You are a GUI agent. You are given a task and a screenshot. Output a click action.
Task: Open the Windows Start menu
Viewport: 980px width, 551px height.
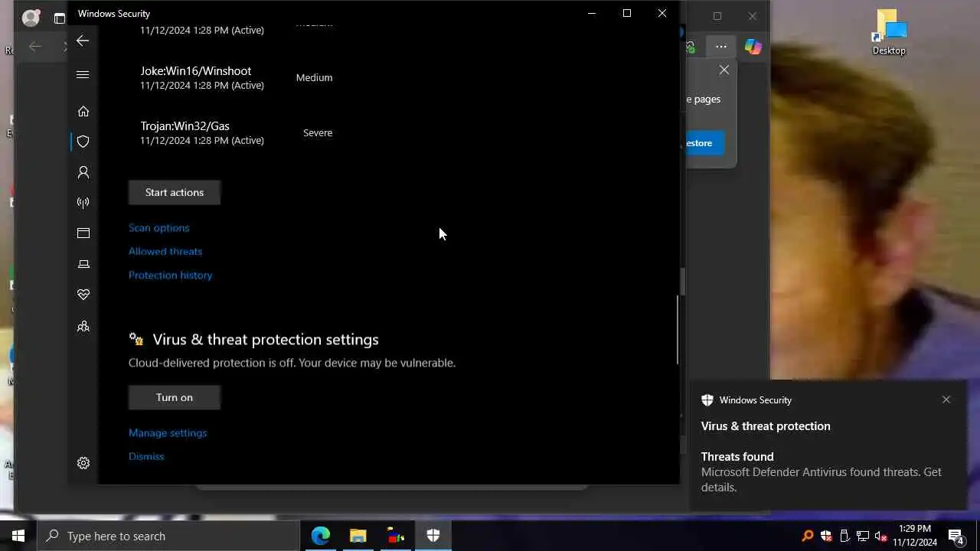(x=18, y=536)
